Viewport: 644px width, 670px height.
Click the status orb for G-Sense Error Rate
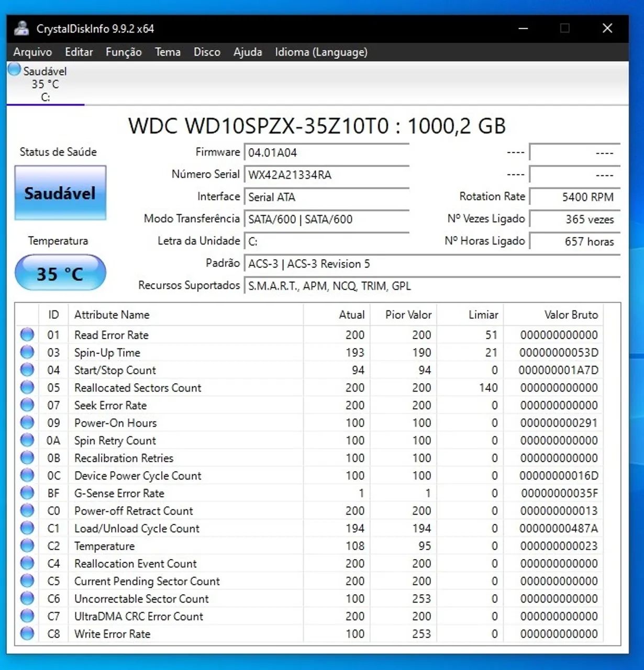(x=27, y=493)
